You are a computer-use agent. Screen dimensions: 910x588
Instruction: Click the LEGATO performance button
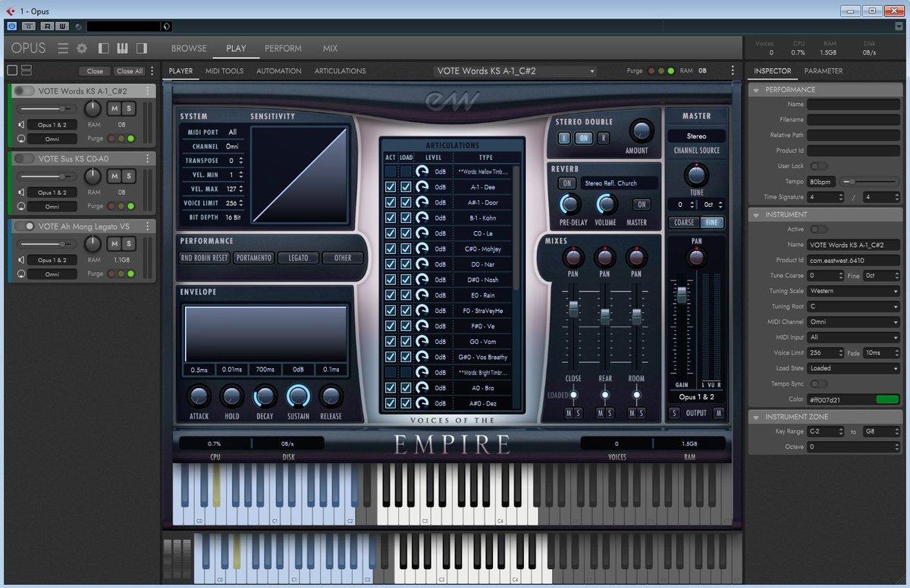coord(298,258)
